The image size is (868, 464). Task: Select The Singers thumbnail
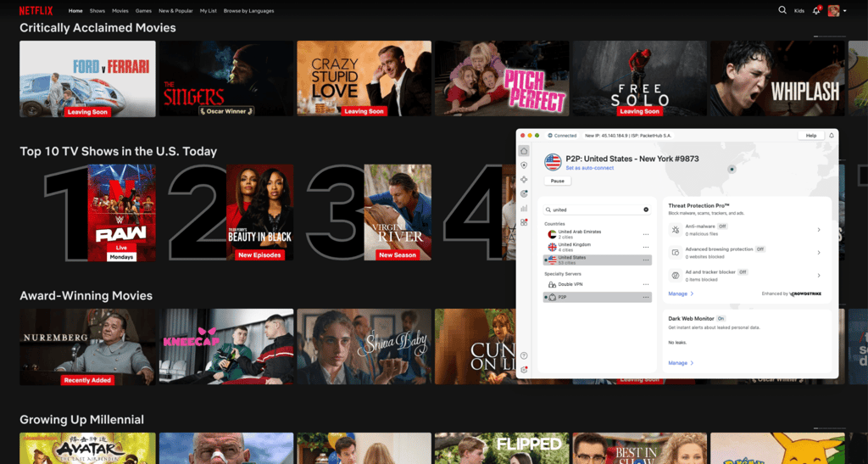(x=226, y=79)
